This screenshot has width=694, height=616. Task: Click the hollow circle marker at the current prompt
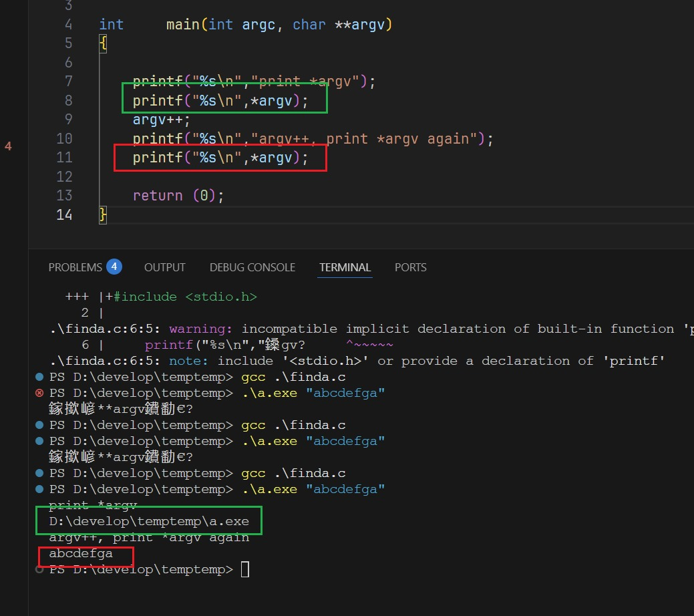coord(39,569)
